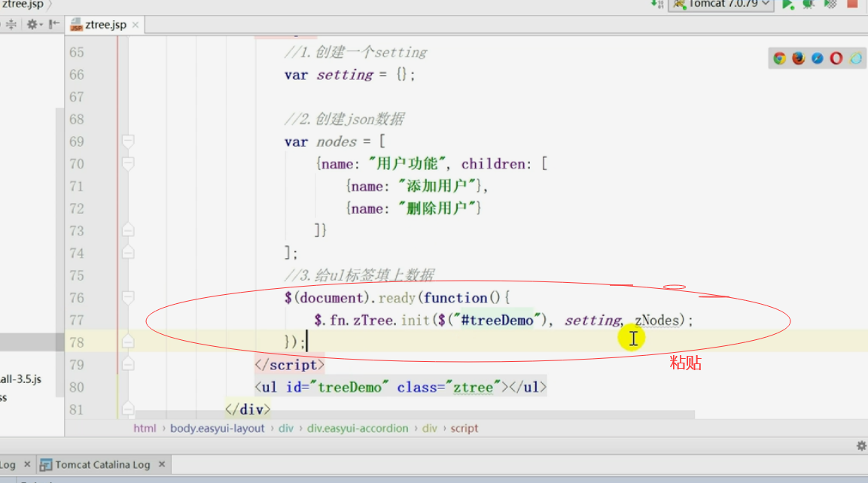This screenshot has width=868, height=483.
Task: Click the html breadcrumb
Action: (145, 428)
